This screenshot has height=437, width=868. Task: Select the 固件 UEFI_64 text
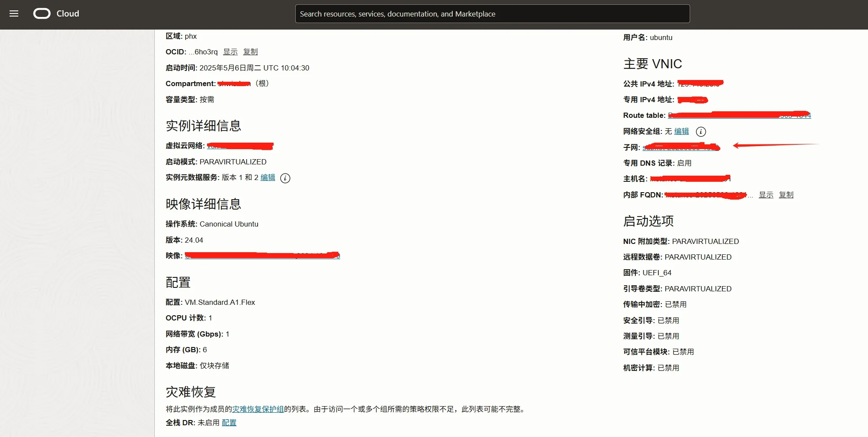tap(647, 273)
